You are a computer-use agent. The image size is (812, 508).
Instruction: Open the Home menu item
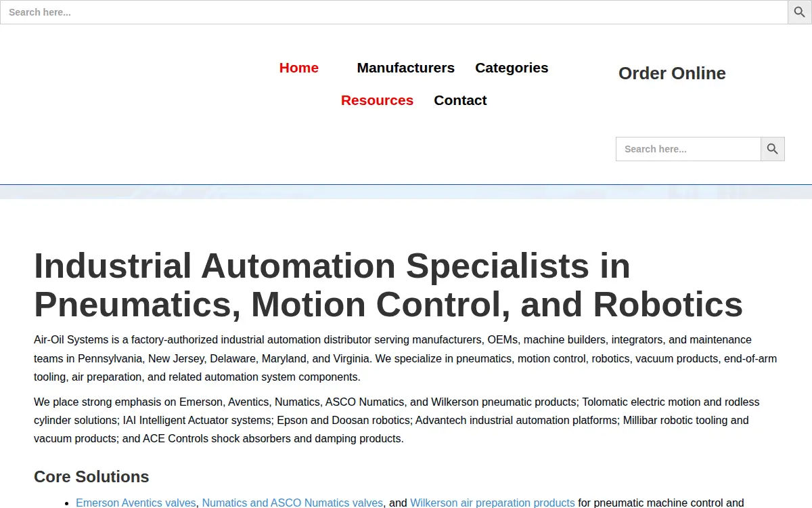(299, 68)
